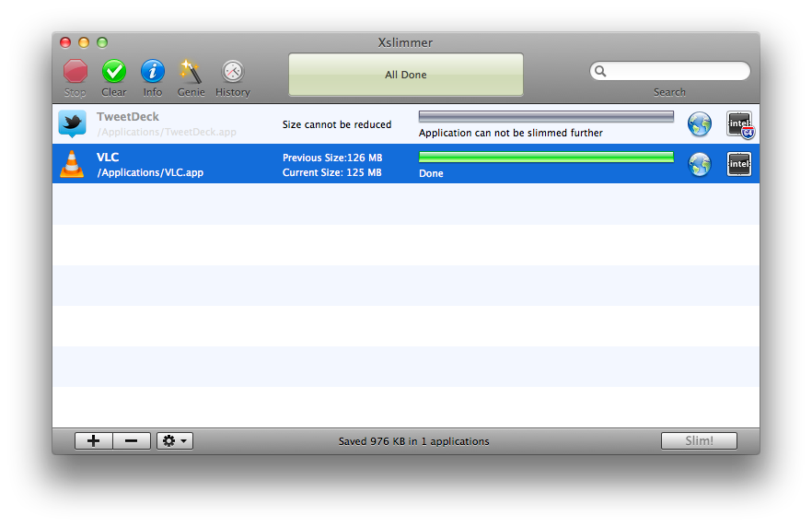The height and width of the screenshot is (527, 812).
Task: Open the Info panel icon
Action: point(153,71)
